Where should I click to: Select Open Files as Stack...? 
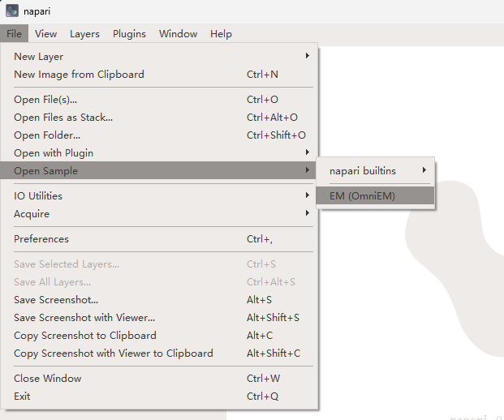click(x=63, y=118)
